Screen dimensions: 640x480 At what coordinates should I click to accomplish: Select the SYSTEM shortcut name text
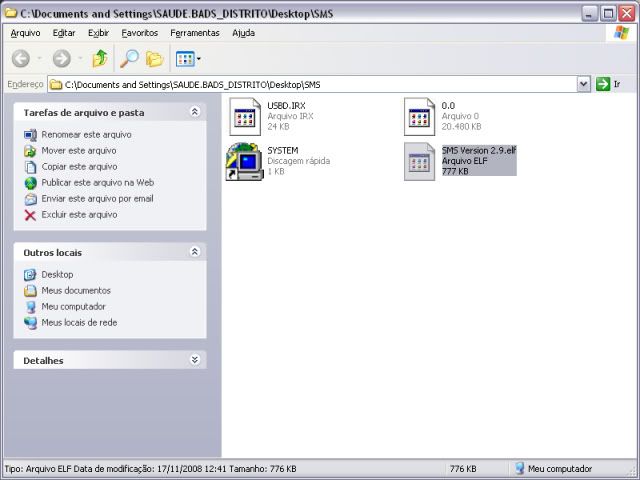click(x=283, y=151)
